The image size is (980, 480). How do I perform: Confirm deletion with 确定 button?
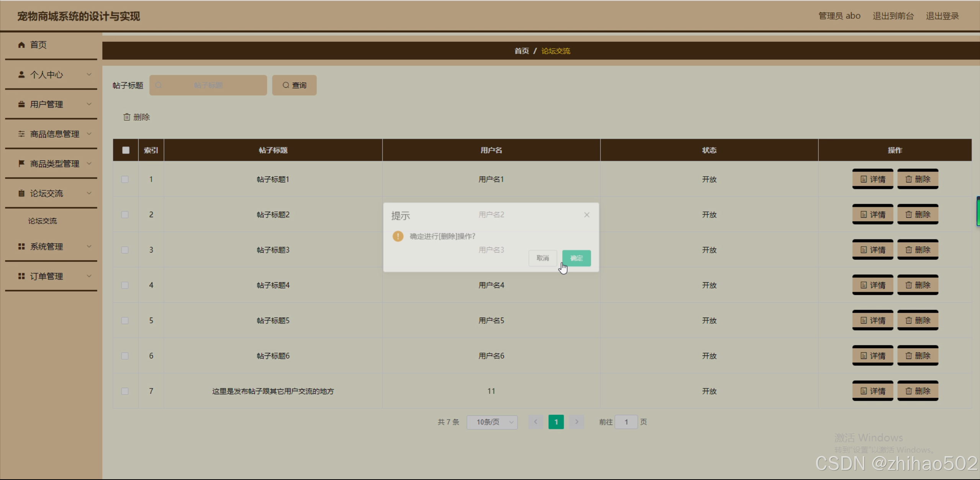[x=576, y=258]
